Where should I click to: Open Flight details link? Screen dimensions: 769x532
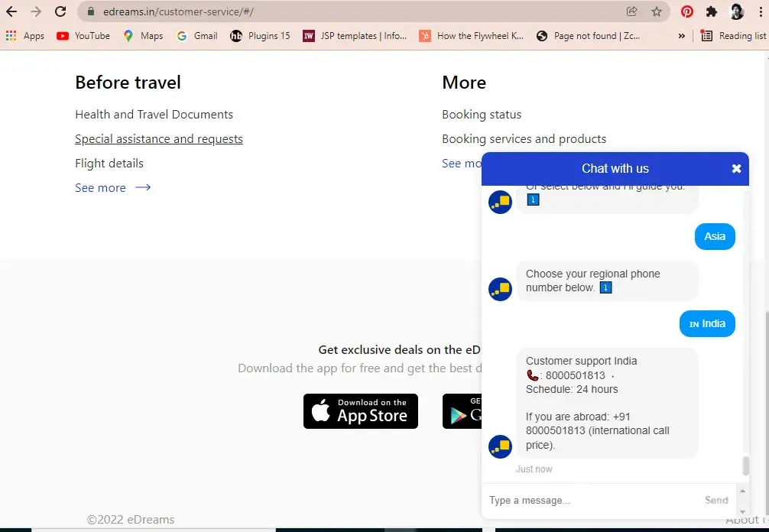point(109,164)
